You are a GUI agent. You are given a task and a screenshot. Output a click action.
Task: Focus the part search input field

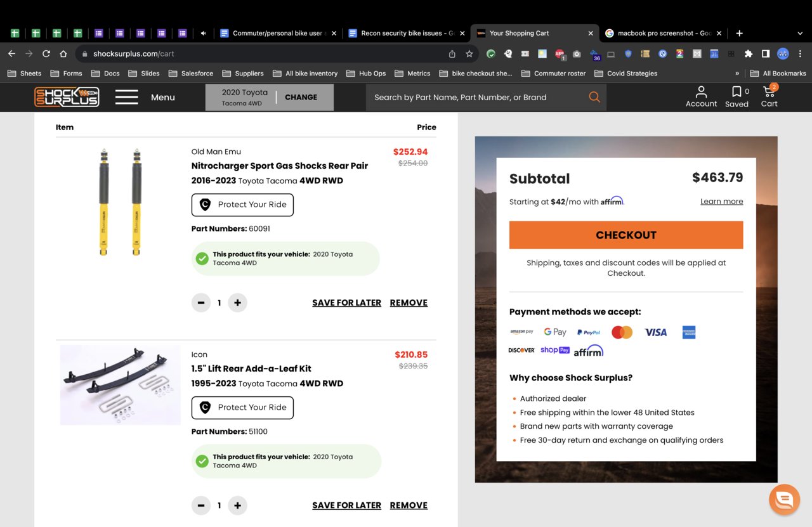coord(476,97)
